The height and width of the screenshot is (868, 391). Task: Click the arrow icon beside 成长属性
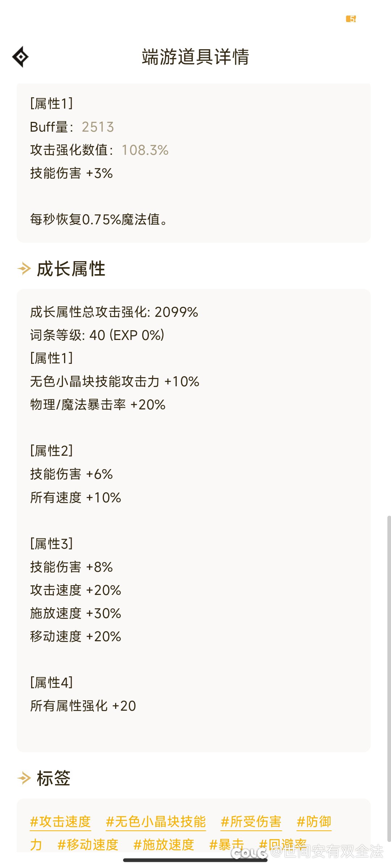tap(24, 269)
